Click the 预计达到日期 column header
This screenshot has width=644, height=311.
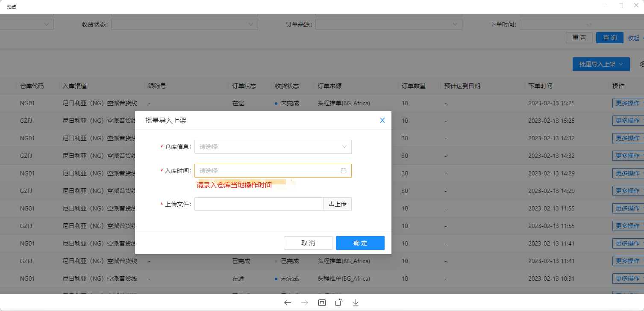pos(462,86)
